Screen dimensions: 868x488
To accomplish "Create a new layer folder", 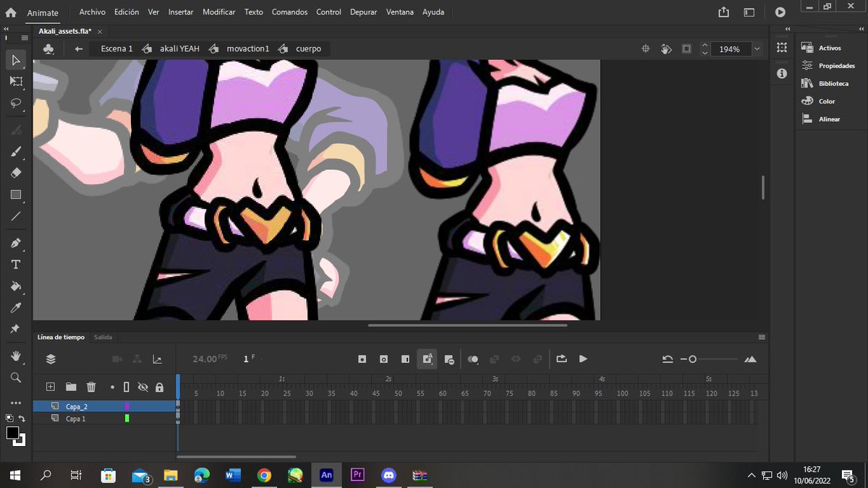I will coord(71,388).
